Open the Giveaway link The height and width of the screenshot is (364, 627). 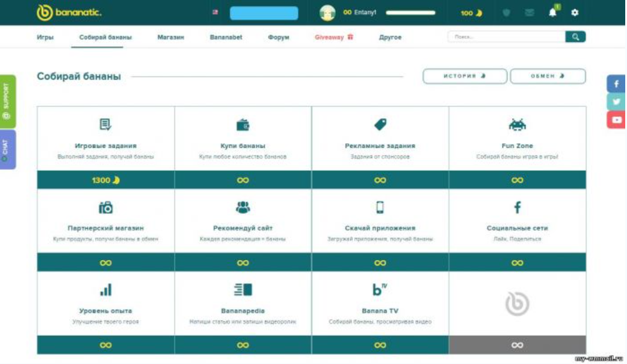pyautogui.click(x=334, y=37)
